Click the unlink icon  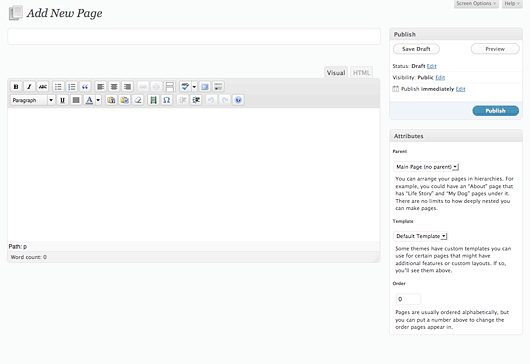(156, 87)
